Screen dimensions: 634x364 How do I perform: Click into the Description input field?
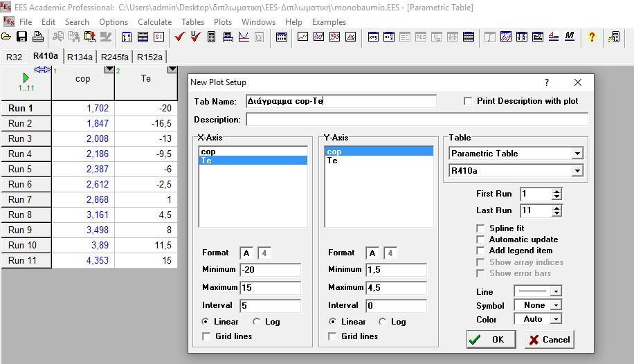[417, 119]
